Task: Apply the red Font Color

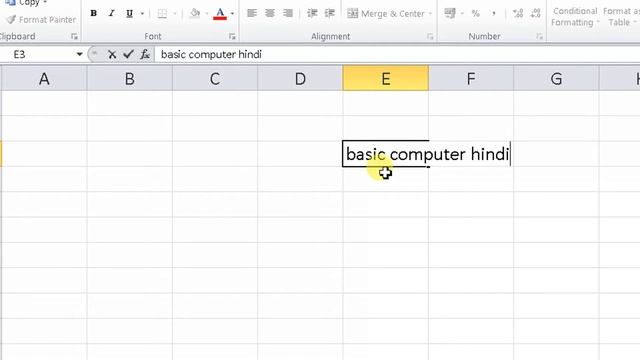Action: tap(220, 13)
